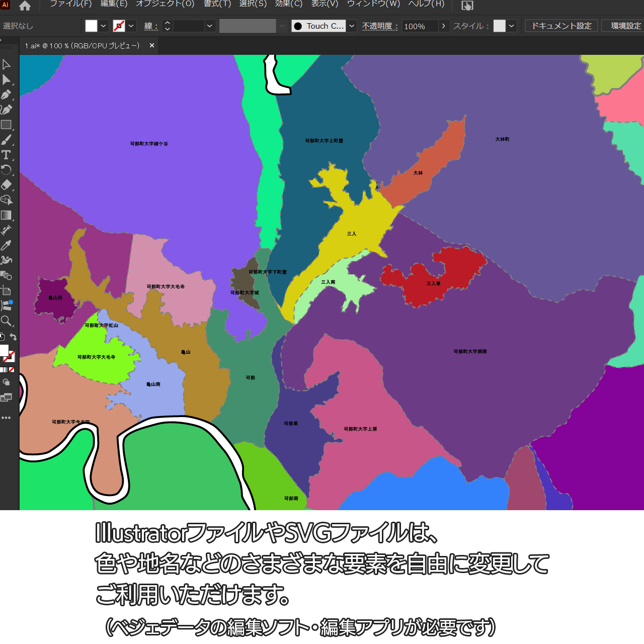Open the 効果(C) menu

(x=289, y=4)
